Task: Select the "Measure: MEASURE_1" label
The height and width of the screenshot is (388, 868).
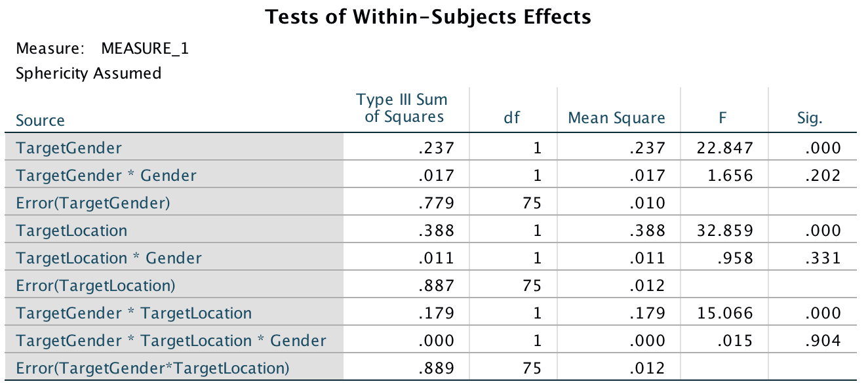Action: tap(102, 48)
